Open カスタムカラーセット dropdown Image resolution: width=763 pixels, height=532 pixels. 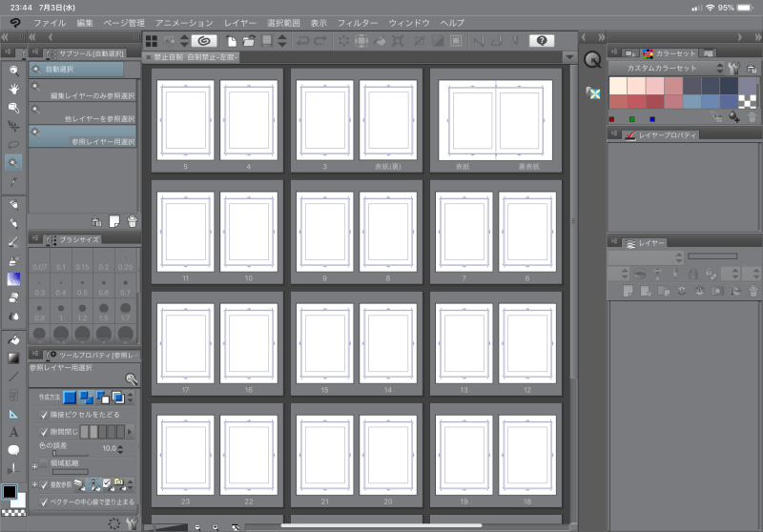(666, 68)
